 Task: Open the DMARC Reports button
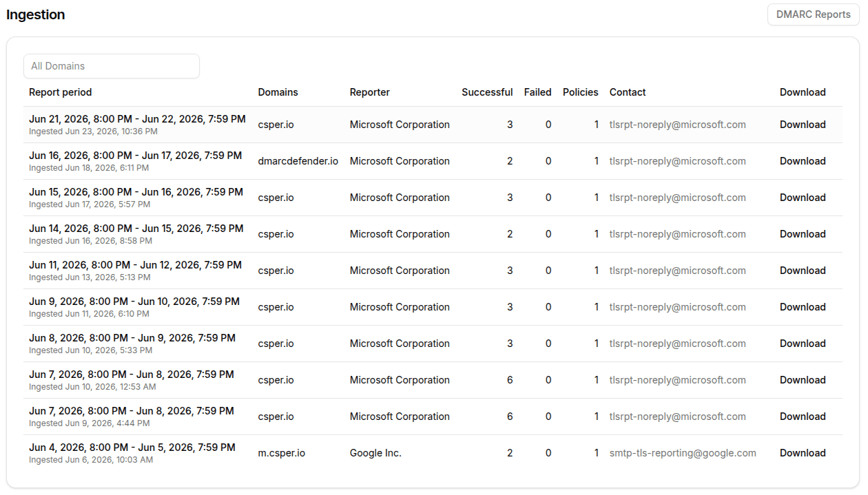coord(814,14)
